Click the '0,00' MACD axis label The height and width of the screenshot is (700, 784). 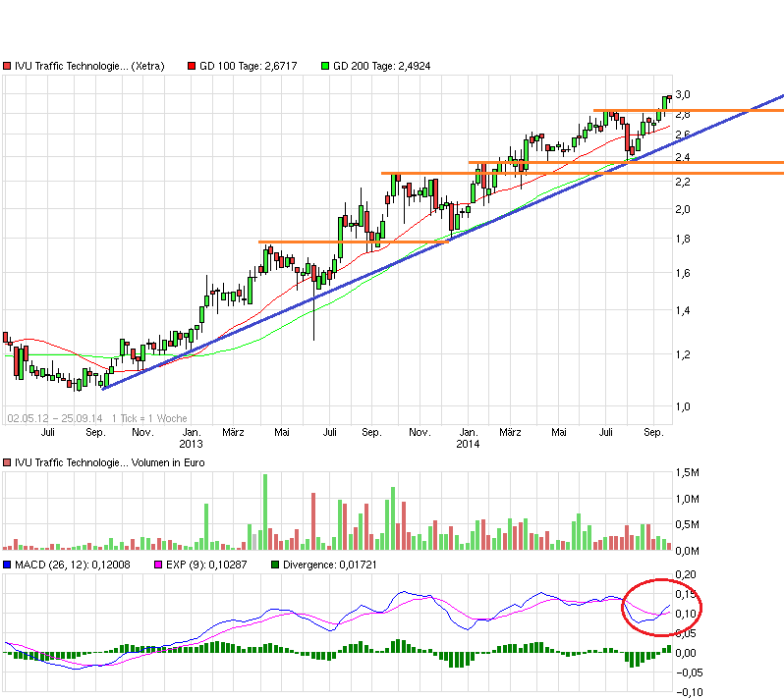point(686,653)
